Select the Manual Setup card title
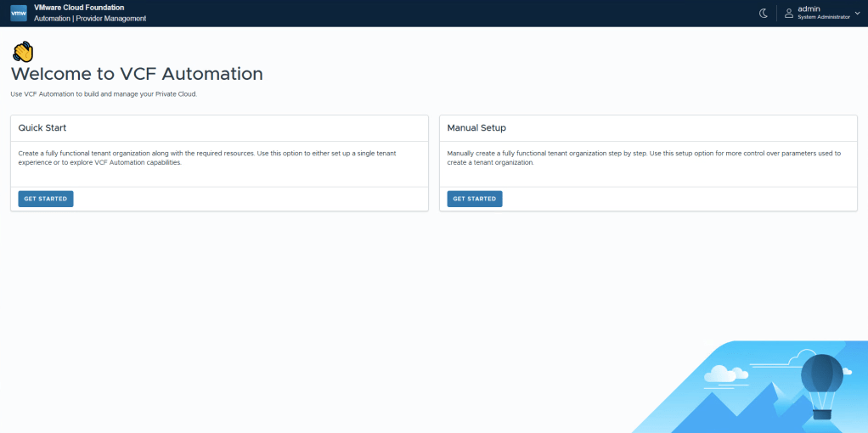The width and height of the screenshot is (868, 433). coord(476,128)
